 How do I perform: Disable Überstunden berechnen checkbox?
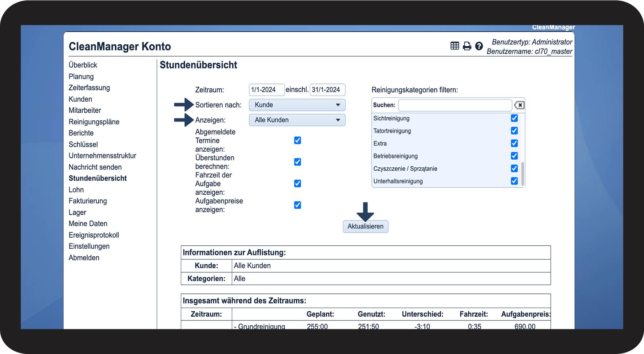(297, 162)
